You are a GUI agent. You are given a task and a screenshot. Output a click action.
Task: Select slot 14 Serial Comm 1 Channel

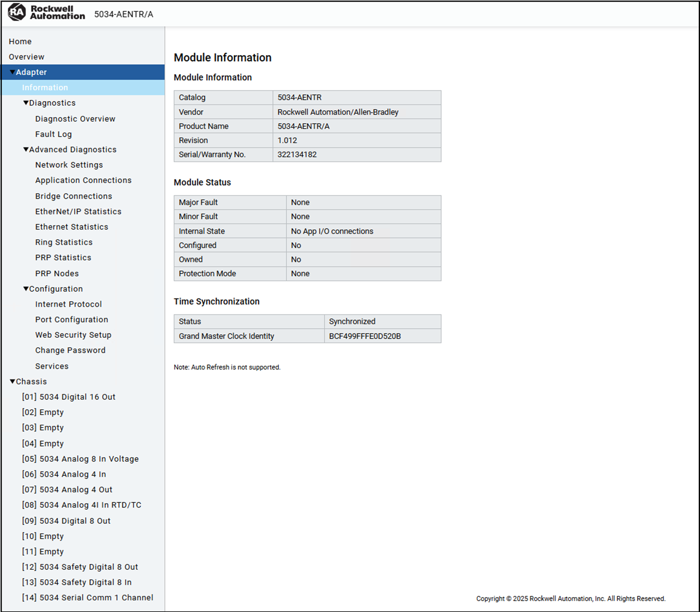[x=87, y=598]
